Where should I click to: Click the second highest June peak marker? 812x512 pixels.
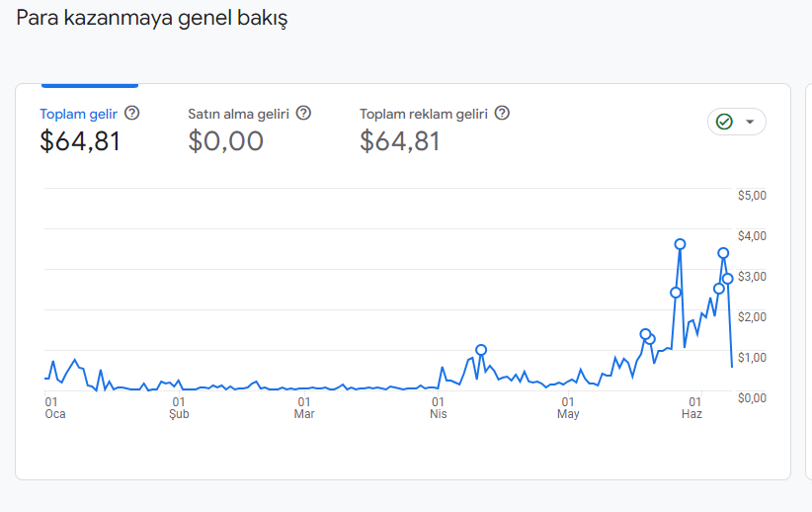(723, 253)
